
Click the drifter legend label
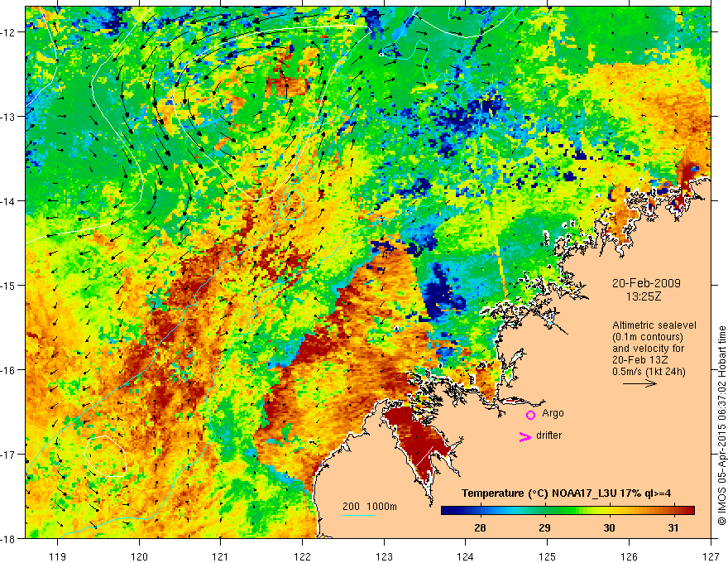(x=548, y=435)
